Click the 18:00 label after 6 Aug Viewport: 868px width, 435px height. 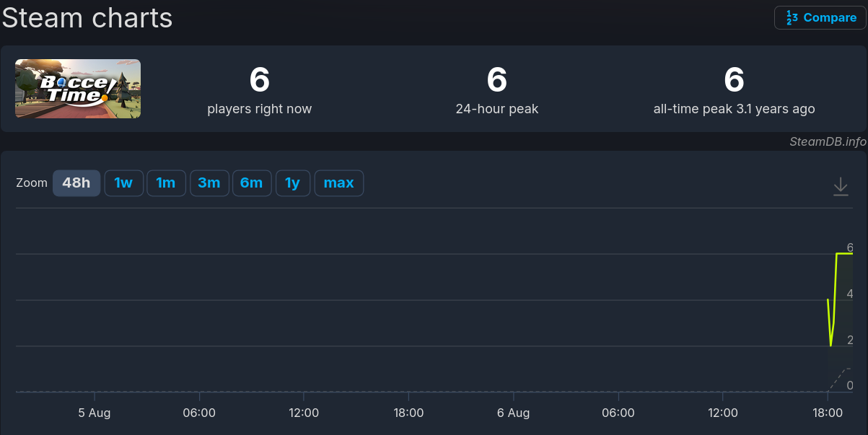(x=828, y=413)
